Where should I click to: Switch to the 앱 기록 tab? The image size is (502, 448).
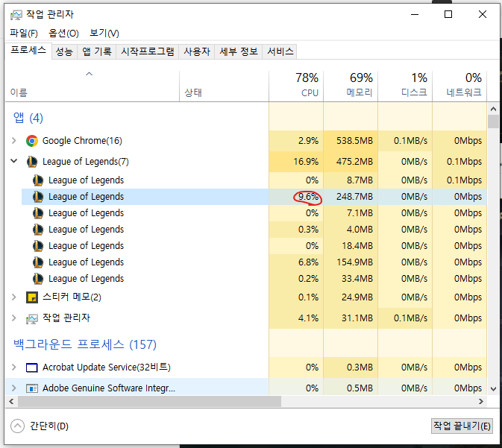(x=97, y=51)
